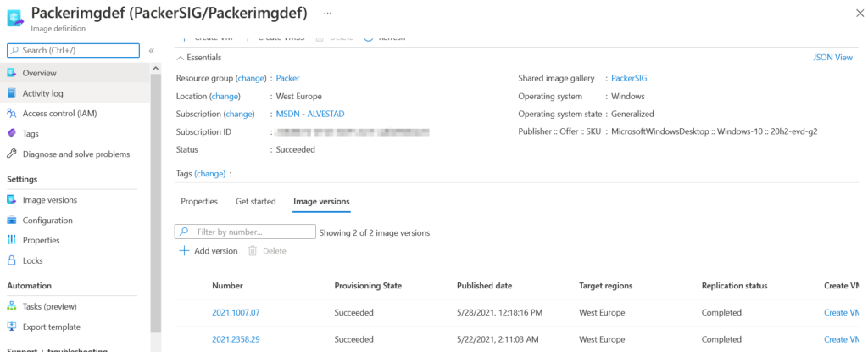The height and width of the screenshot is (352, 868).
Task: Select the Tags sidebar icon
Action: [12, 134]
